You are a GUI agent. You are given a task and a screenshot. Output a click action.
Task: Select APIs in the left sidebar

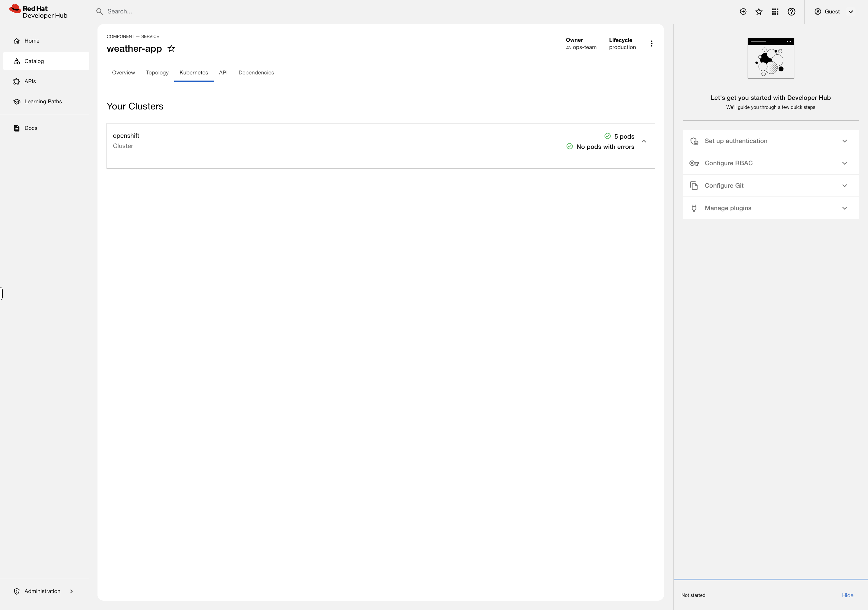(x=30, y=81)
